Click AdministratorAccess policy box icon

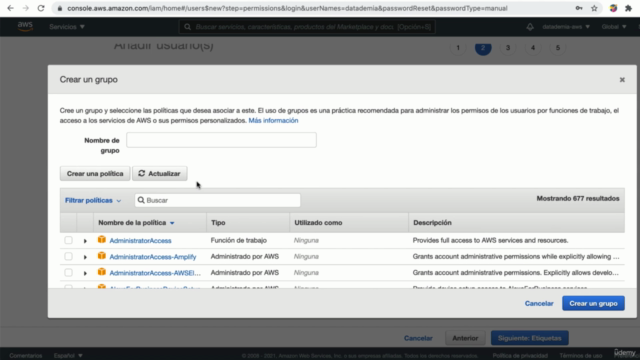click(102, 240)
